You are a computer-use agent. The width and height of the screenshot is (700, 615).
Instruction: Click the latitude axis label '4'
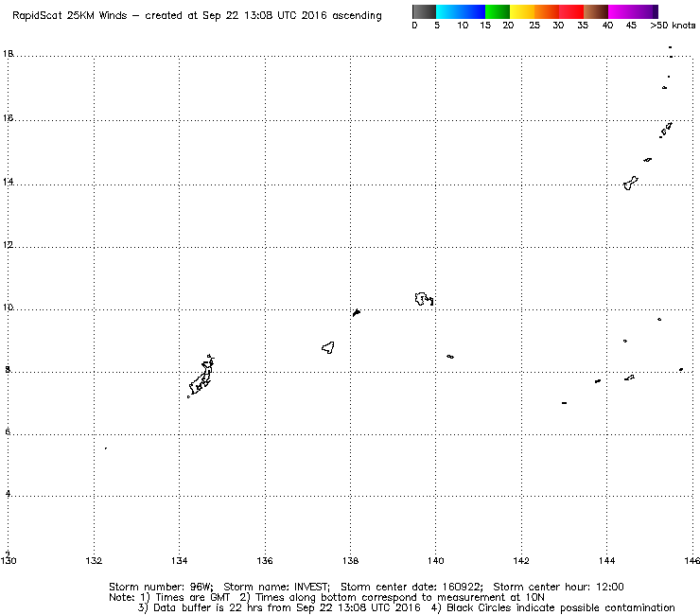8,494
